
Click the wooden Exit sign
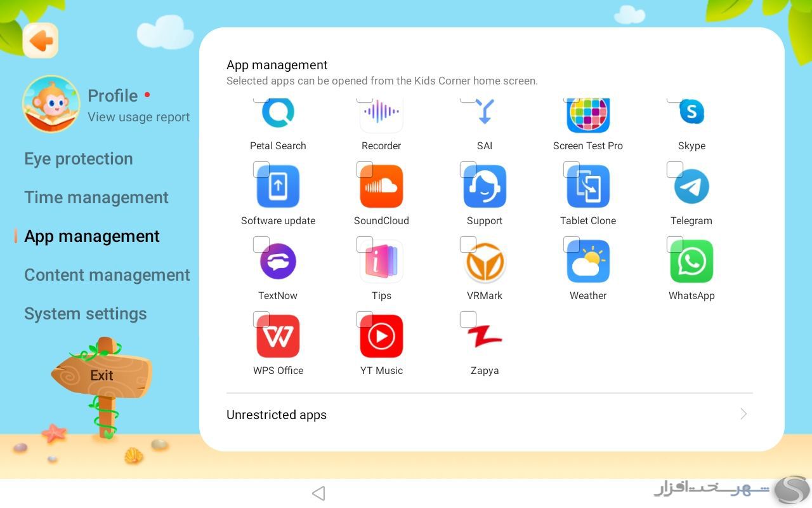point(101,375)
